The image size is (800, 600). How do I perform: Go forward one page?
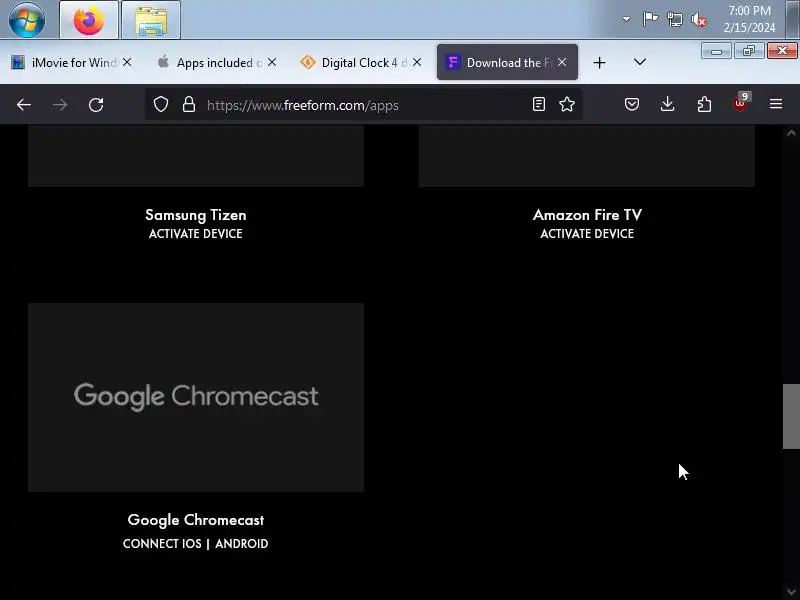click(60, 105)
